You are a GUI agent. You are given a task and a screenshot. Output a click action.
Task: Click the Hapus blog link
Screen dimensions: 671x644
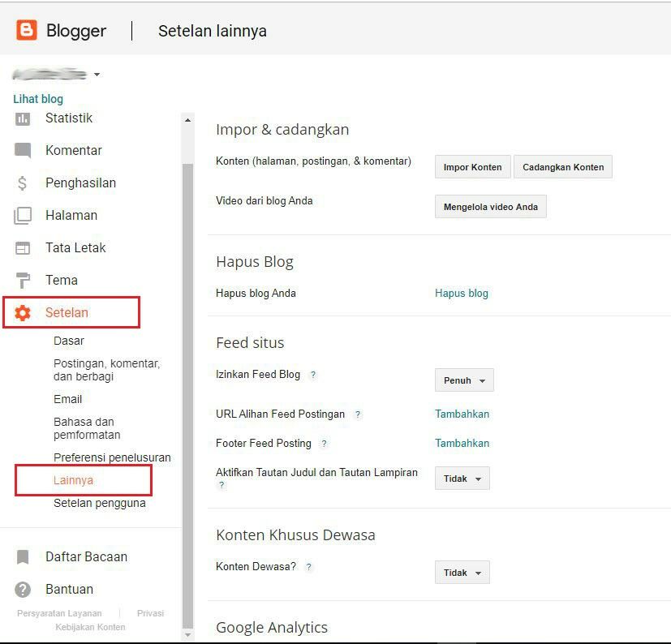point(462,293)
